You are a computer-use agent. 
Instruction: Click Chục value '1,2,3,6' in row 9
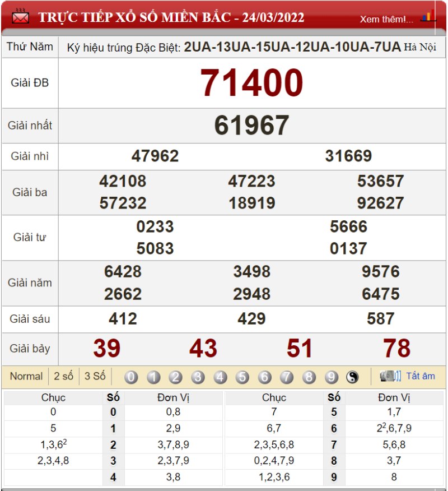[x=274, y=477]
